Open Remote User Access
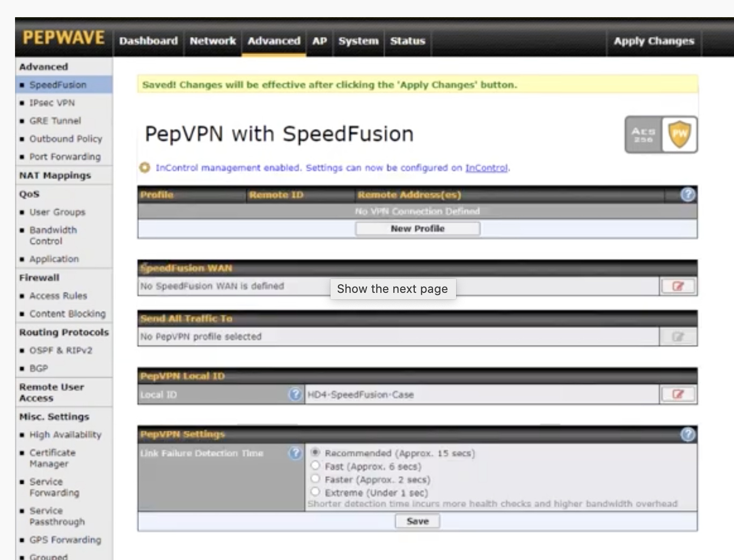 (52, 393)
